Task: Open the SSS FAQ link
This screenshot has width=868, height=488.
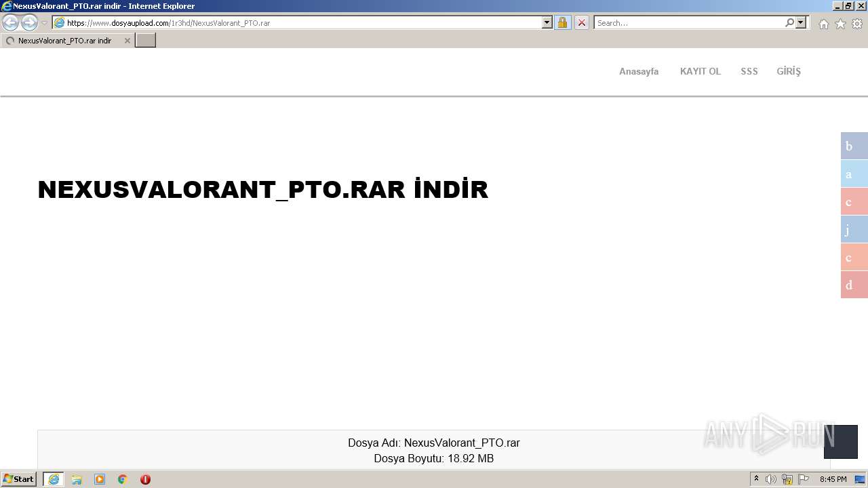Action: click(x=749, y=71)
